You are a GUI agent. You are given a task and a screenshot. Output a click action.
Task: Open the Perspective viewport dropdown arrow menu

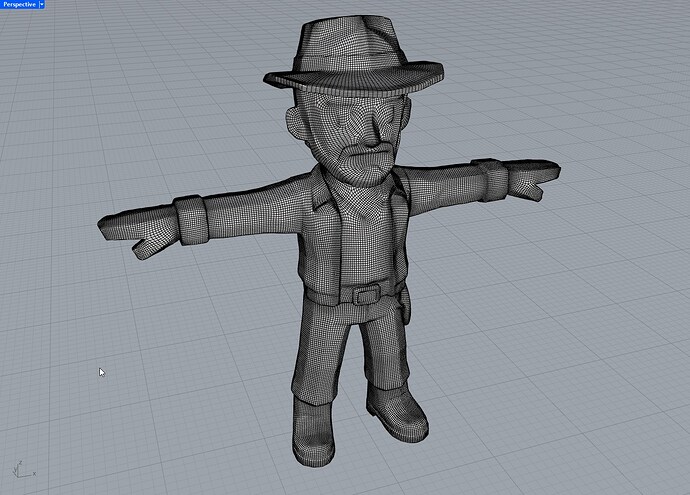point(42,4)
